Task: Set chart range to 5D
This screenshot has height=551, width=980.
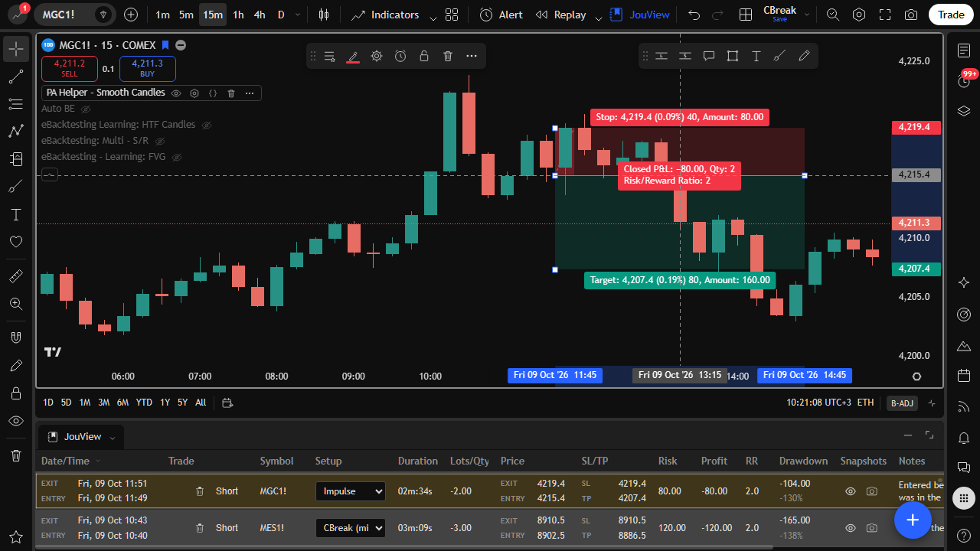Action: [67, 403]
